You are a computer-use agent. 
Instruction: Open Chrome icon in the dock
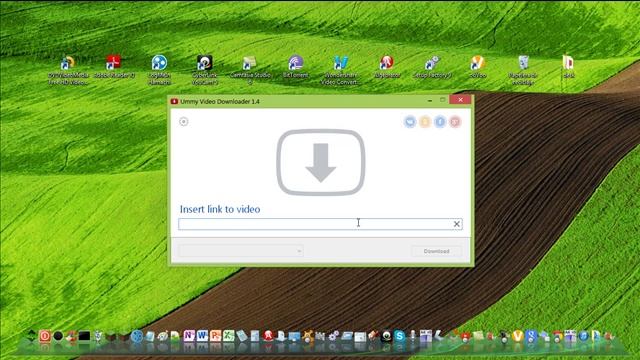pos(557,336)
